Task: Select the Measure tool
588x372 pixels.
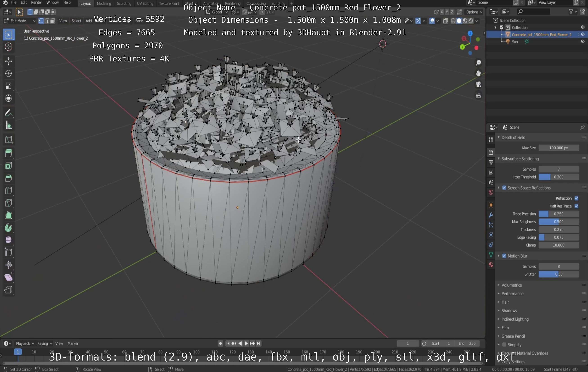Action: (9, 125)
